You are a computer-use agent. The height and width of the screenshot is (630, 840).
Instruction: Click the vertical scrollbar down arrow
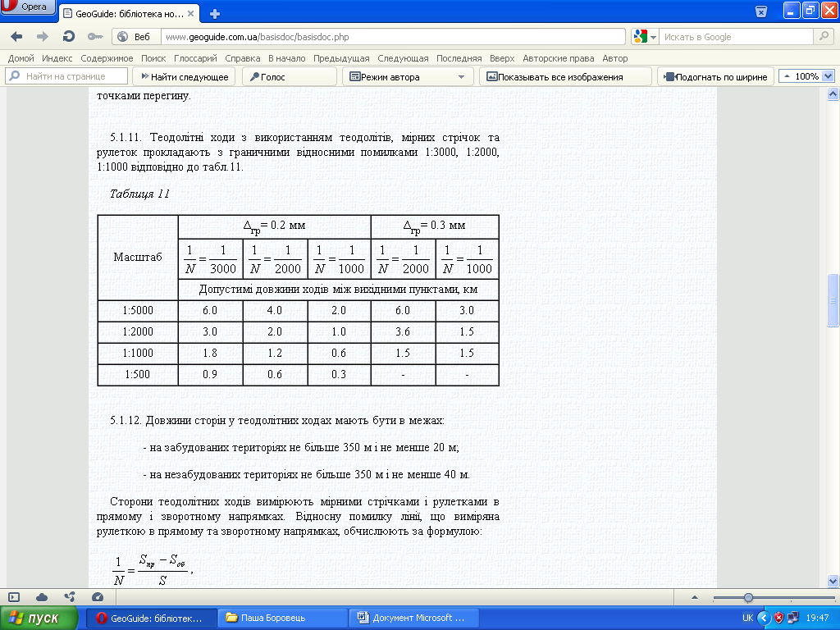point(833,582)
